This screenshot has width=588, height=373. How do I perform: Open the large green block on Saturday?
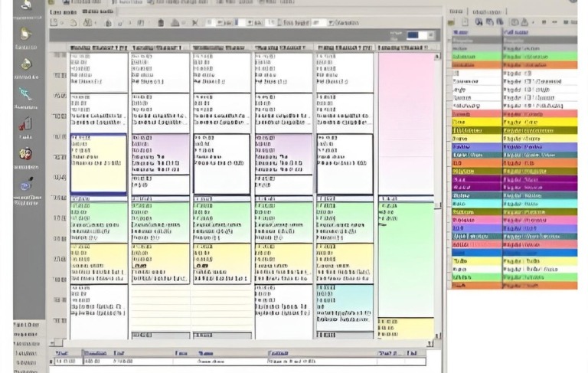406,260
